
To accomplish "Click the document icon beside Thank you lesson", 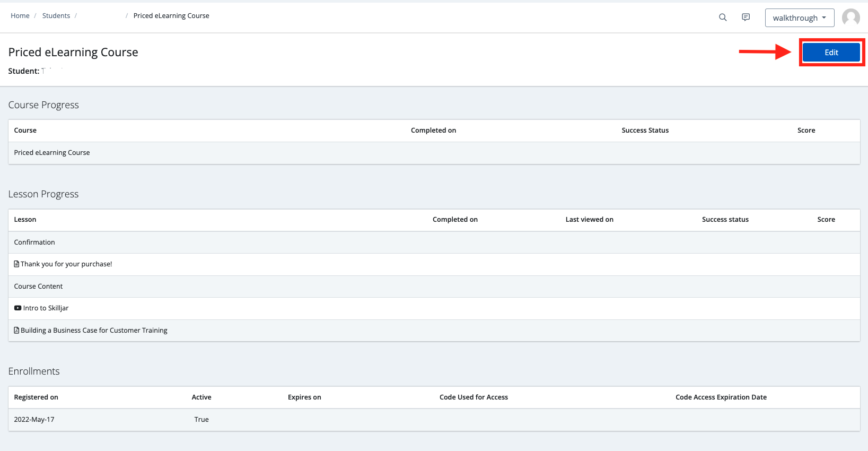I will [16, 264].
